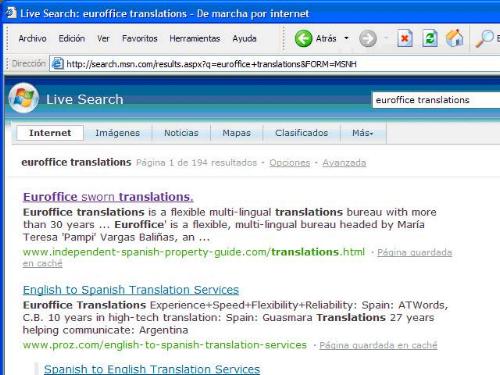Switch to the Imágenes tab
The width and height of the screenshot is (500, 375).
point(118,133)
